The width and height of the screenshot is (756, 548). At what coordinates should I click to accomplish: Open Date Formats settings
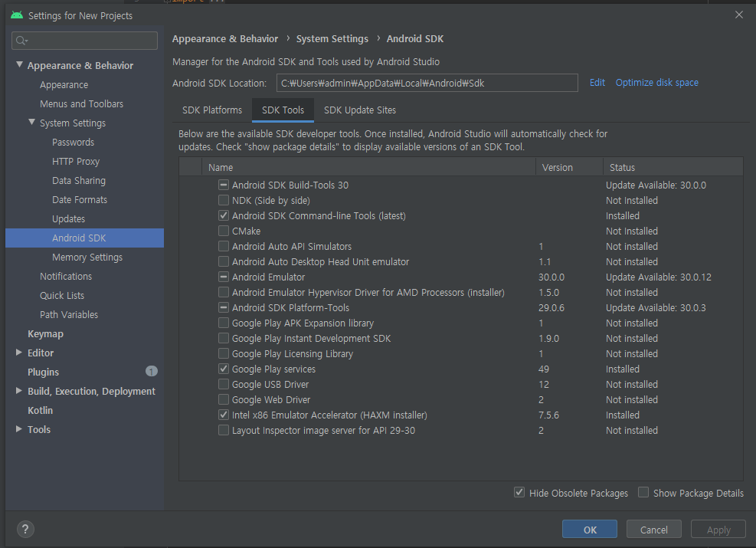pos(80,200)
